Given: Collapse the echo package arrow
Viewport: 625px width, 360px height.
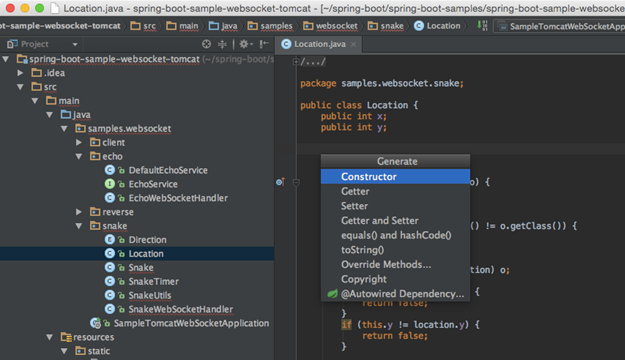Looking at the screenshot, I should click(79, 156).
